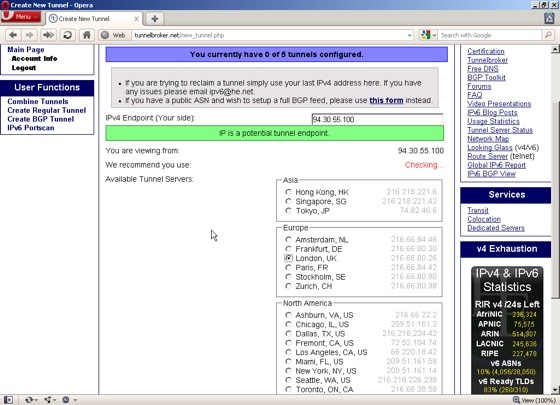
Task: Open the Certification link
Action: coord(486,51)
